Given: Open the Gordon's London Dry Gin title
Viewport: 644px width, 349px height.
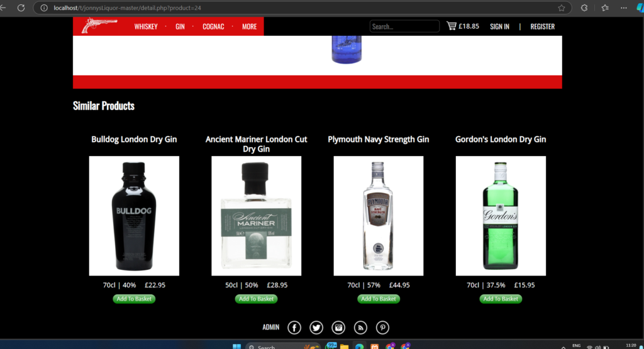Looking at the screenshot, I should point(500,139).
